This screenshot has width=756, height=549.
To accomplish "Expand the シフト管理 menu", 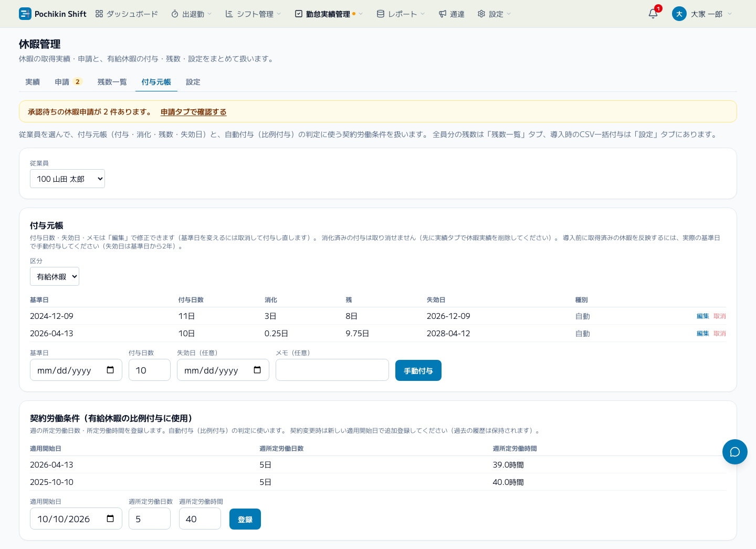I will coord(253,14).
